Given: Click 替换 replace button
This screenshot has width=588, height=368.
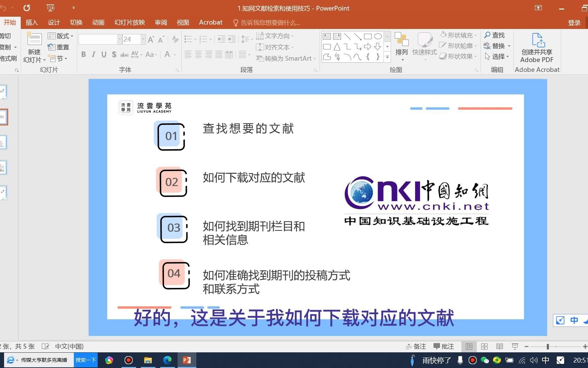Looking at the screenshot, I should click(497, 46).
